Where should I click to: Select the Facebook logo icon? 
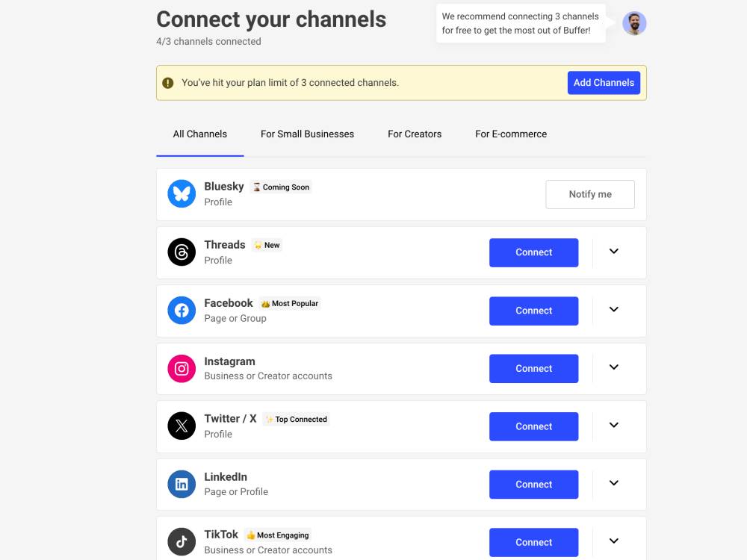coord(182,311)
